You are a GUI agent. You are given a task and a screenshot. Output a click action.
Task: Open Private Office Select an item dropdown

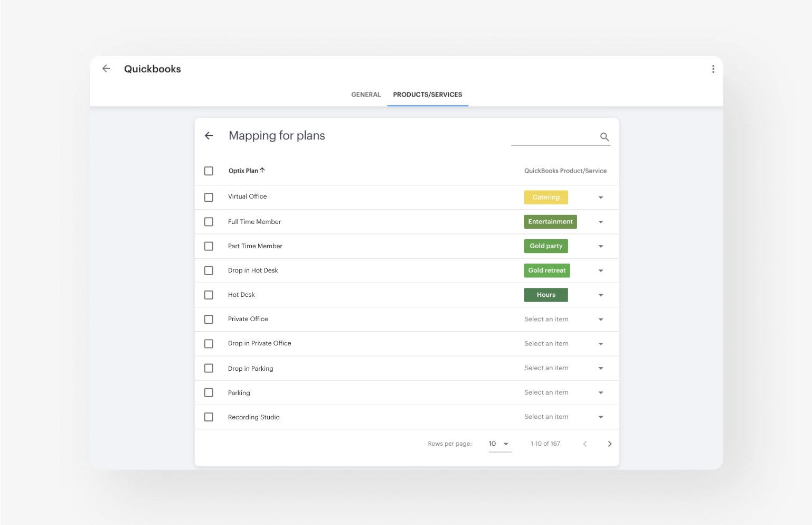(564, 320)
